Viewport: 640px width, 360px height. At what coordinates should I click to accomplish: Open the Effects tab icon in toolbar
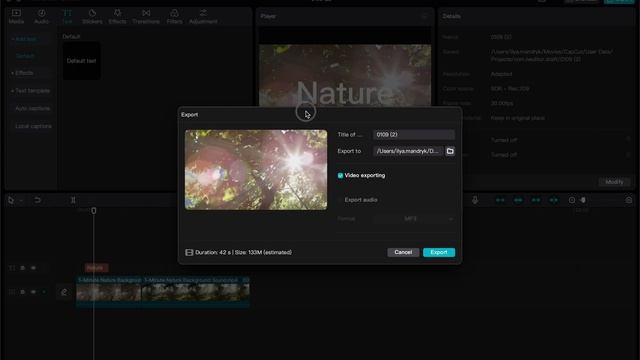(x=117, y=13)
